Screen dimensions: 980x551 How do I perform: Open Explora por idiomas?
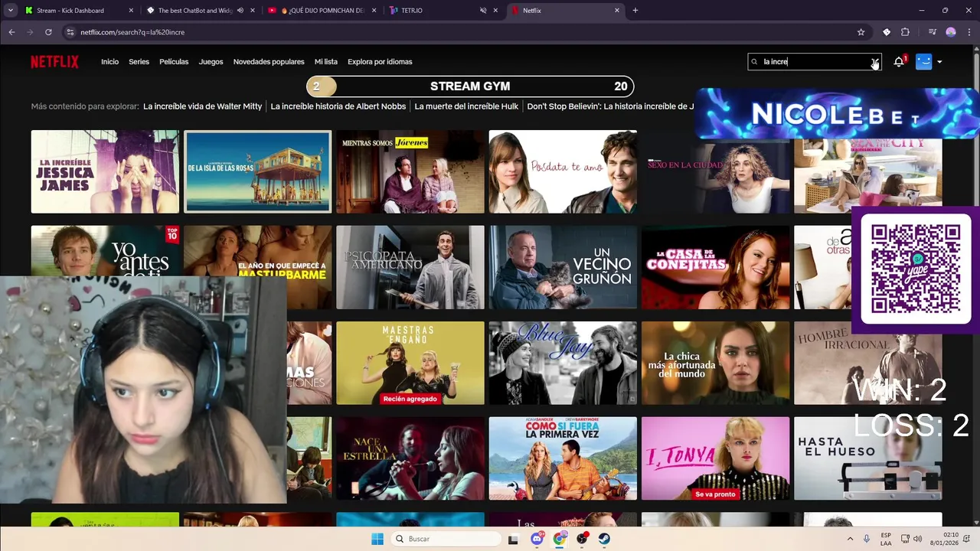coord(380,62)
